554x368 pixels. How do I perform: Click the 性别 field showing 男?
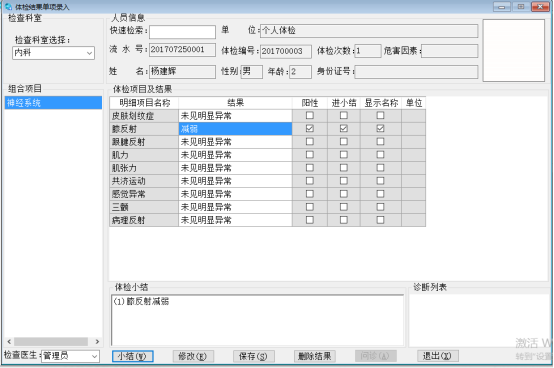click(252, 72)
